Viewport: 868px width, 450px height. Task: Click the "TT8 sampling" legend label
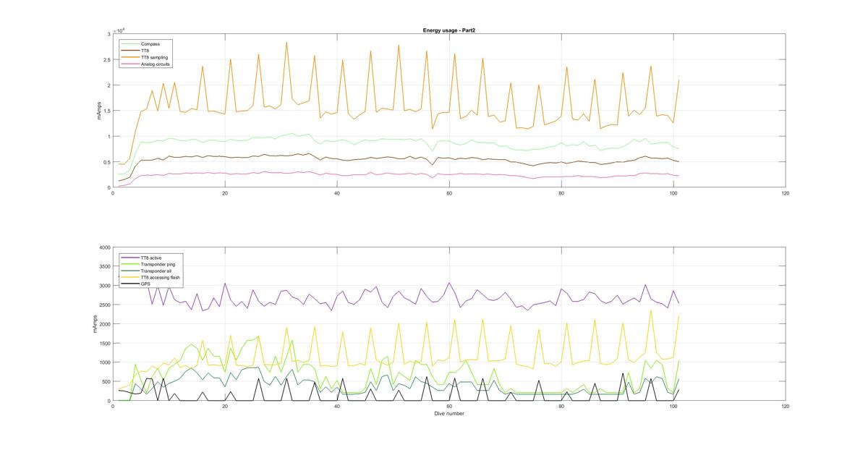(155, 57)
